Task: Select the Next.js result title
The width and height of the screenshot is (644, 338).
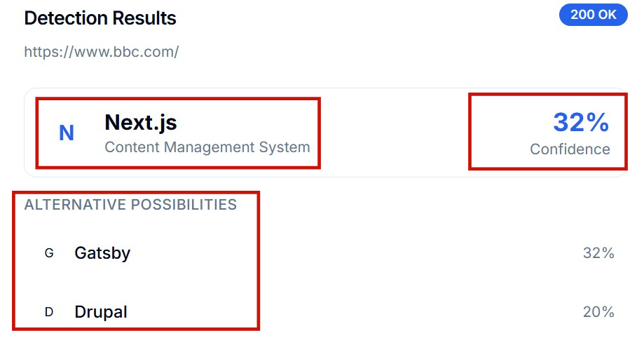Action: click(141, 123)
